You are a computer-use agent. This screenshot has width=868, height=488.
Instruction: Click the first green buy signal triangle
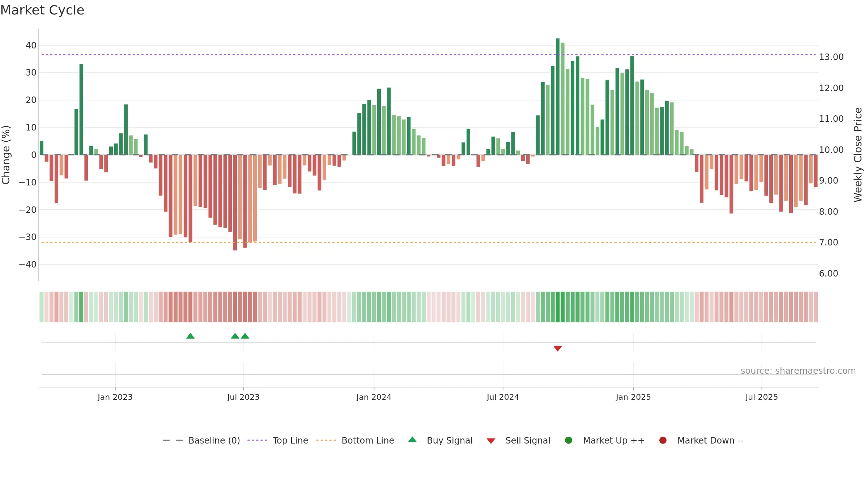point(191,336)
